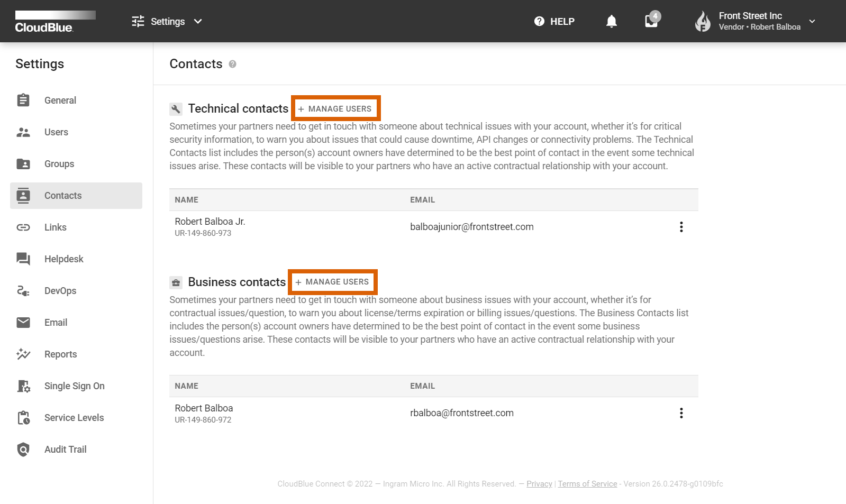Click the CloudBlue logo
The width and height of the screenshot is (846, 504).
(44, 22)
